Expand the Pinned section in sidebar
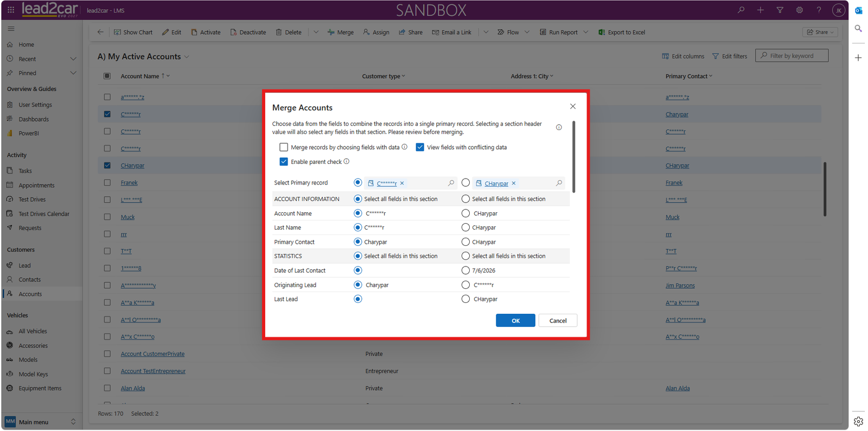Viewport: 868px width, 431px height. 73,73
